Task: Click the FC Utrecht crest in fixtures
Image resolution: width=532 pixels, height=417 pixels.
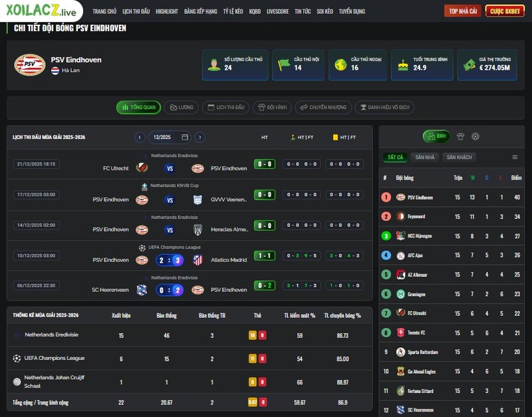Action: click(142, 168)
